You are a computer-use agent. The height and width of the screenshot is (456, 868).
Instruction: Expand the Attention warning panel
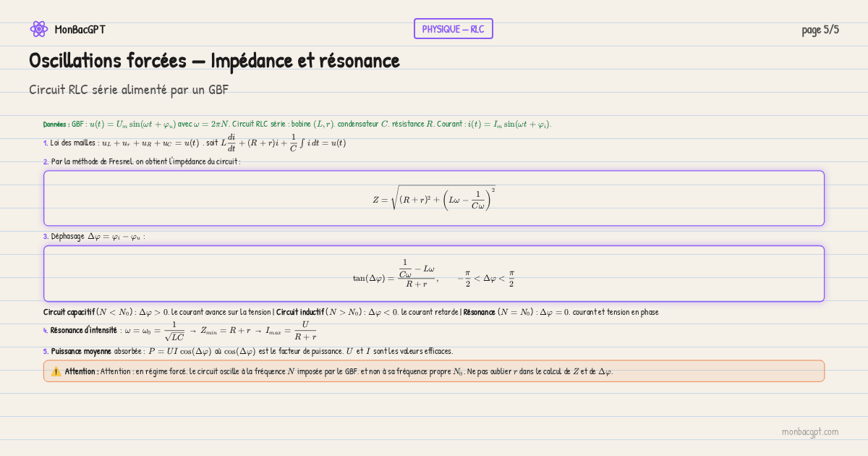tap(434, 371)
